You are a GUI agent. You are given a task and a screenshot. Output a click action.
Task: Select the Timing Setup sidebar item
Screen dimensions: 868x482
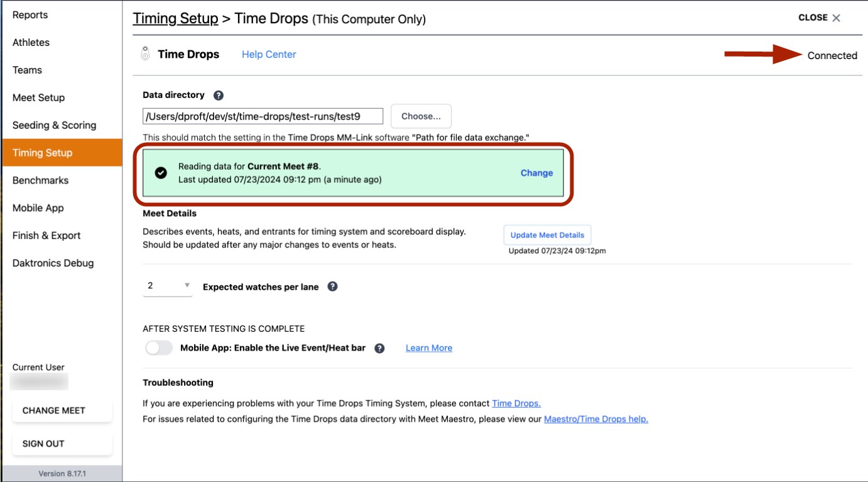click(62, 153)
